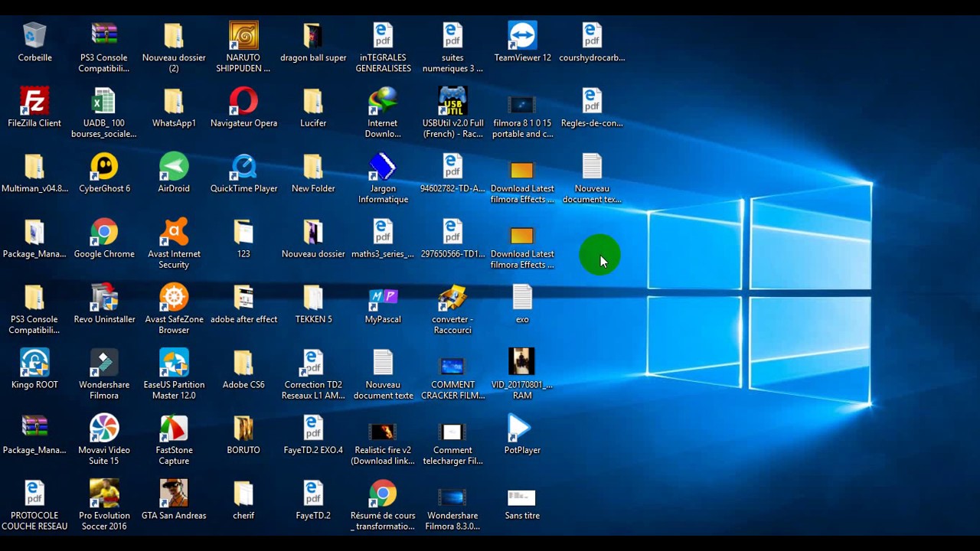Launch Revo Uninstaller
The image size is (980, 551).
coord(104,298)
